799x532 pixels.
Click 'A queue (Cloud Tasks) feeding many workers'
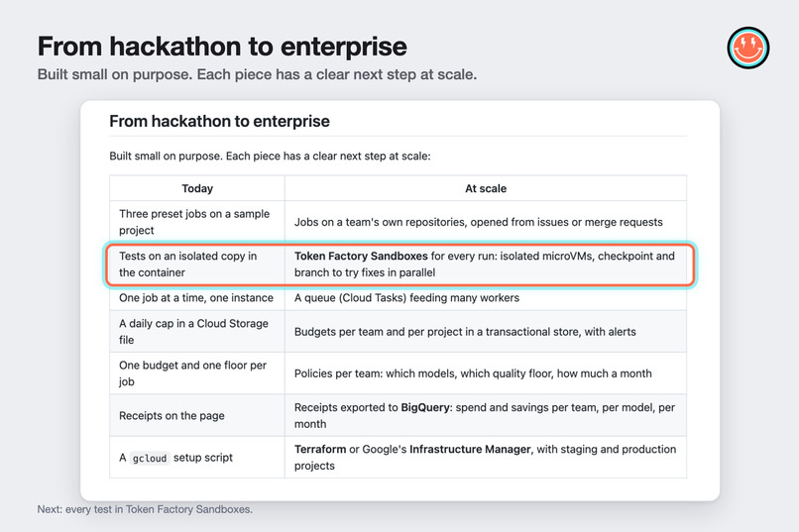click(x=486, y=298)
